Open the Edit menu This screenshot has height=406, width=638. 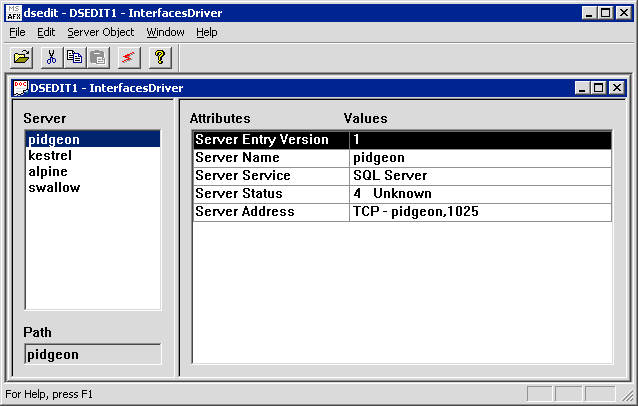[x=46, y=32]
